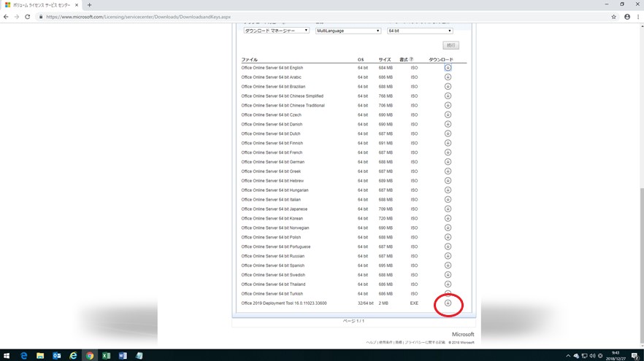Download Office Online Server 64 bit Korean
Image resolution: width=644 pixels, height=361 pixels.
pos(448,219)
